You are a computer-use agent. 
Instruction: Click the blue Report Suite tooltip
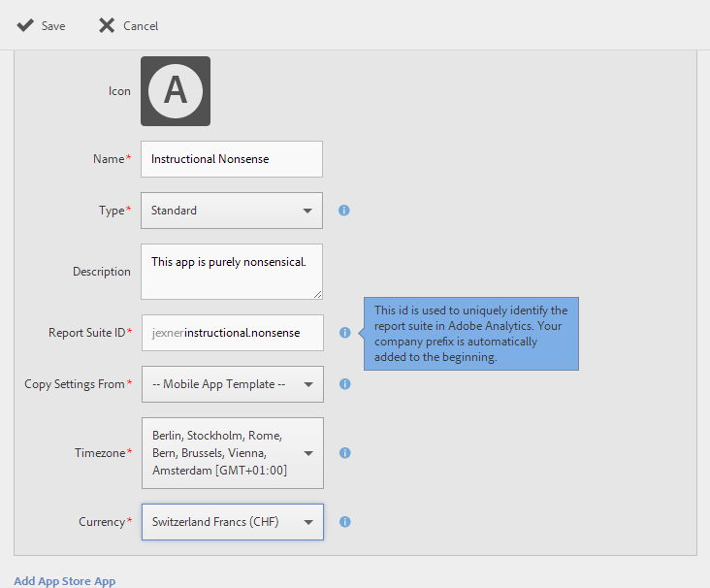[471, 333]
